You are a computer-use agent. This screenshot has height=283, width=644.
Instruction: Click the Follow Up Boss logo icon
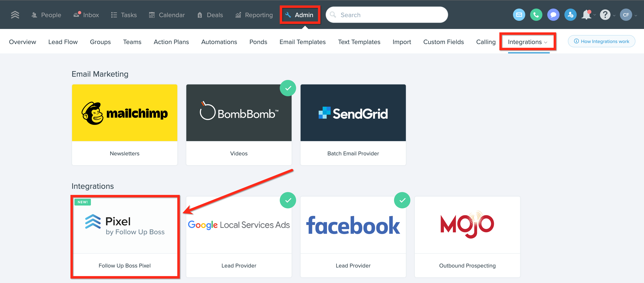click(15, 15)
